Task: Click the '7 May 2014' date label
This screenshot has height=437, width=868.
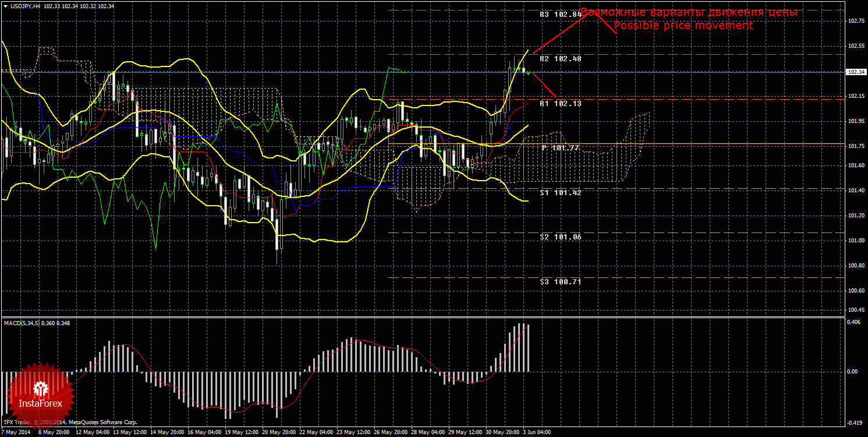Action: click(x=16, y=433)
